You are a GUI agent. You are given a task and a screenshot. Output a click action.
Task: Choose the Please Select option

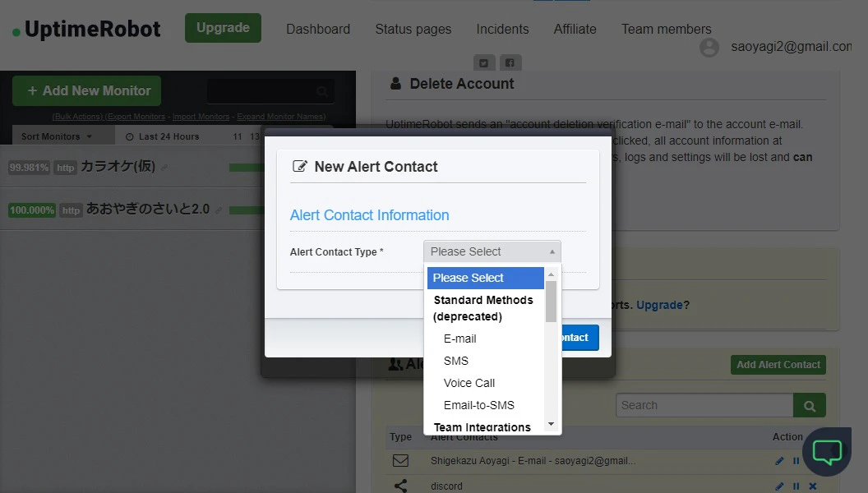point(486,278)
